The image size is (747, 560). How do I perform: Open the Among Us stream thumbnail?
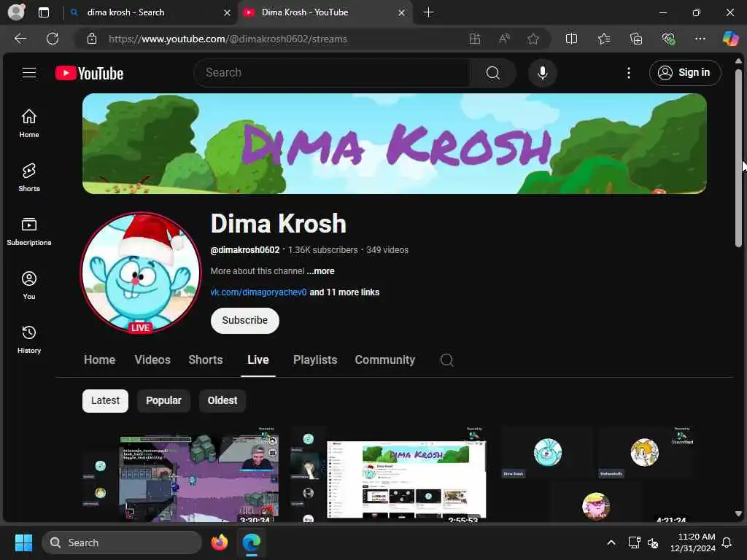(180, 474)
